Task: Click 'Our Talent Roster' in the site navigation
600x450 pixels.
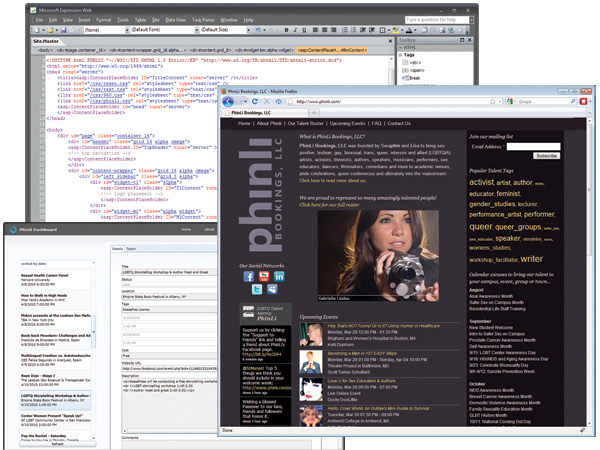Action: pos(305,123)
